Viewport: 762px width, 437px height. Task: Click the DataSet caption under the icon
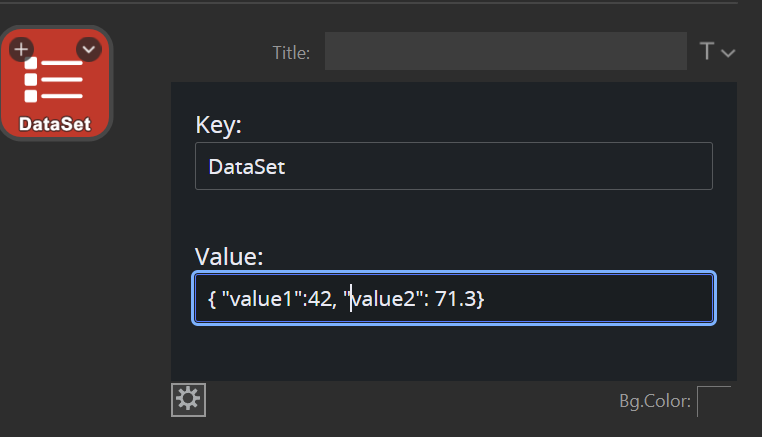55,125
